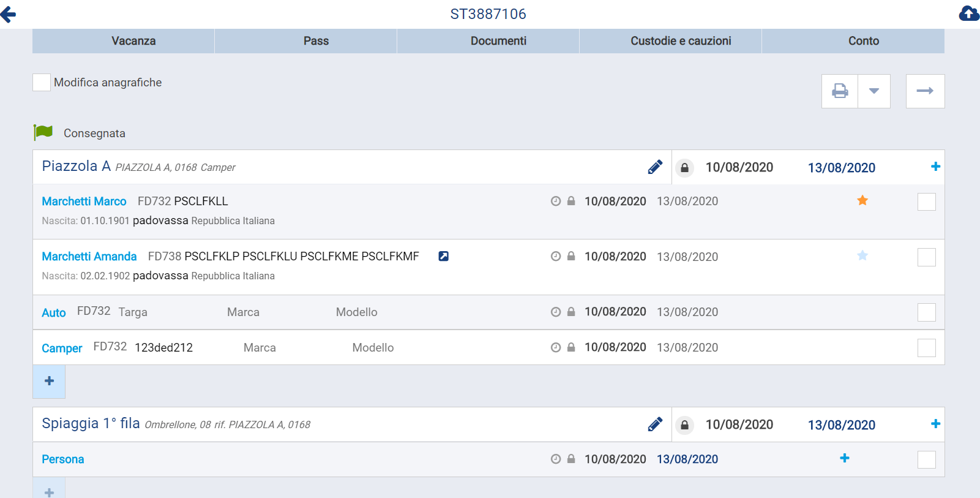980x498 pixels.
Task: Click the cloud upload icon
Action: [x=969, y=13]
